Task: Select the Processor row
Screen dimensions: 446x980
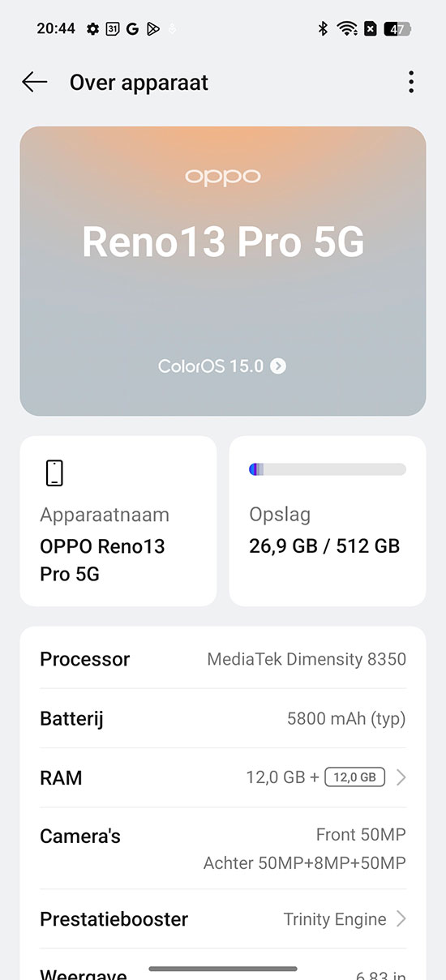Action: 223,659
